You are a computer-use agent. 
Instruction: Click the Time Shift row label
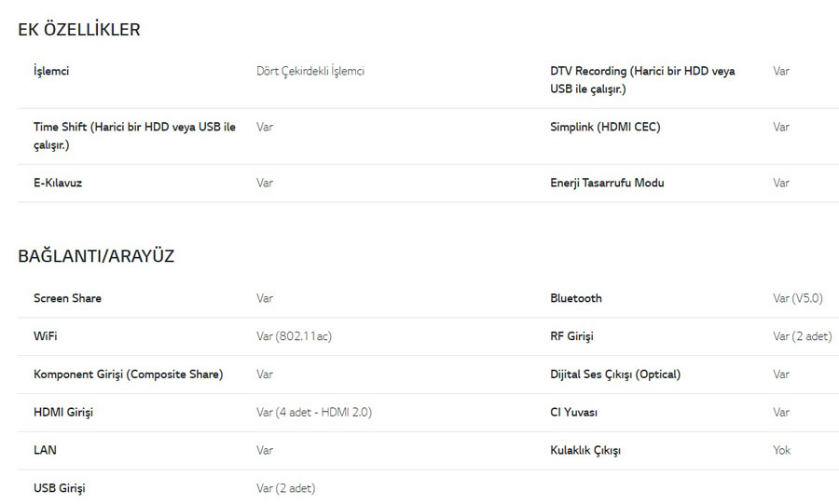(x=134, y=136)
